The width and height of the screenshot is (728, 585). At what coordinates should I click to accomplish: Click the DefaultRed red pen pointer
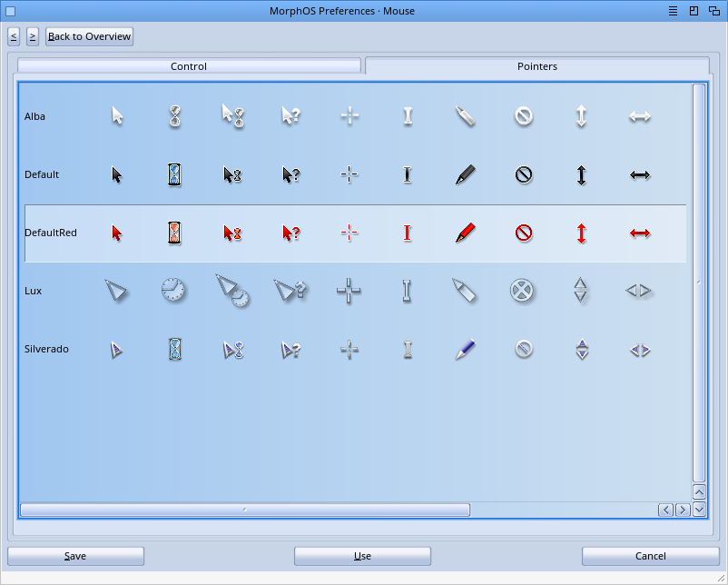(x=466, y=233)
